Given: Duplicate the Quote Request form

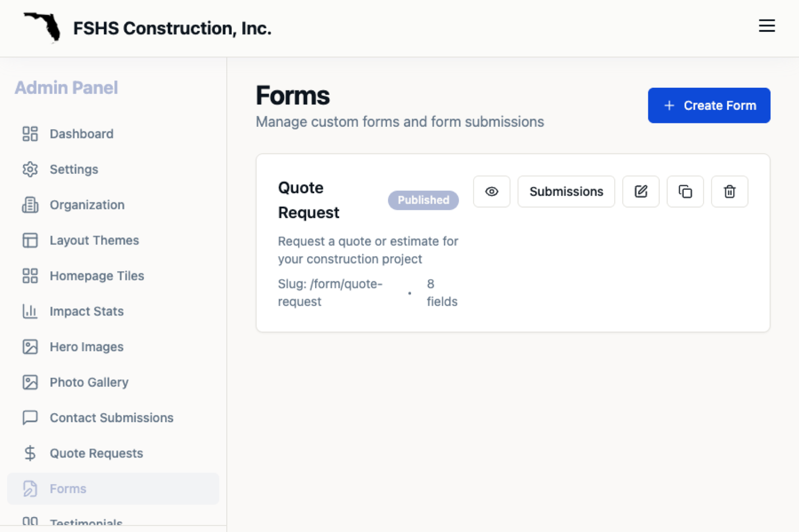Looking at the screenshot, I should (x=685, y=192).
